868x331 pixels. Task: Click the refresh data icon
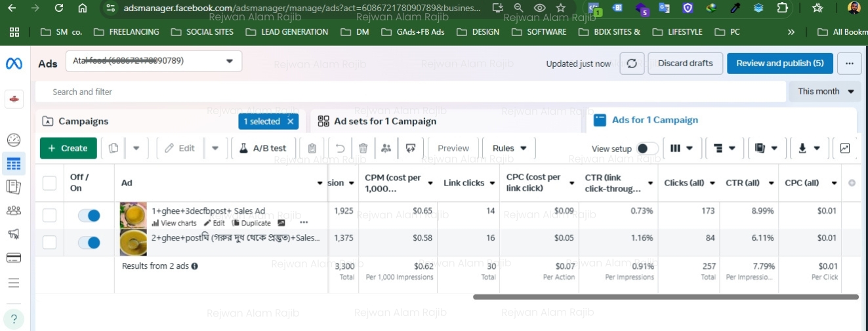pos(632,64)
